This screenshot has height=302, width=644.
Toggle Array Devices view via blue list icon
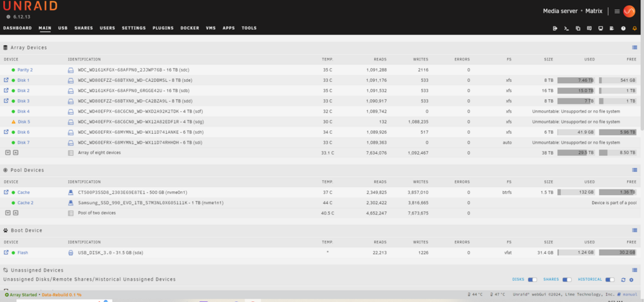pos(634,48)
